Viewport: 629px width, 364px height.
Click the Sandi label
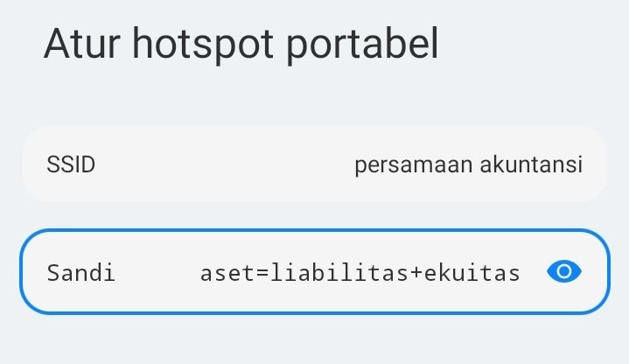pos(81,273)
